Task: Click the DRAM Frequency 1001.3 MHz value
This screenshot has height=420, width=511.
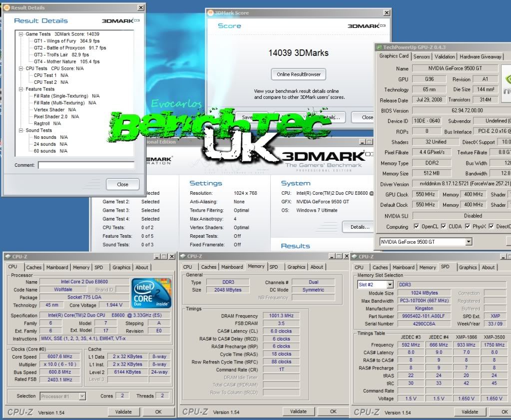Action: click(281, 316)
